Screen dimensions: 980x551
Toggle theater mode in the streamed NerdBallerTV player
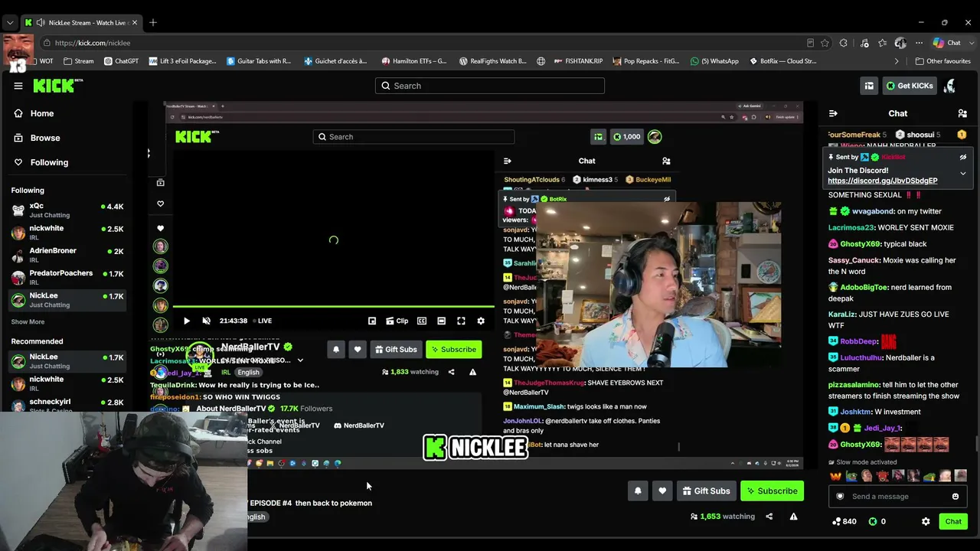441,321
